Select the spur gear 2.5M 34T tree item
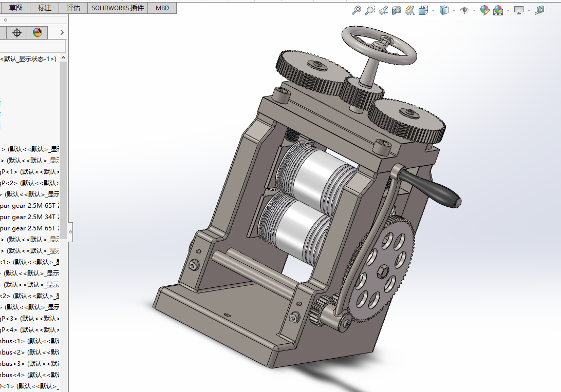 tap(30, 217)
